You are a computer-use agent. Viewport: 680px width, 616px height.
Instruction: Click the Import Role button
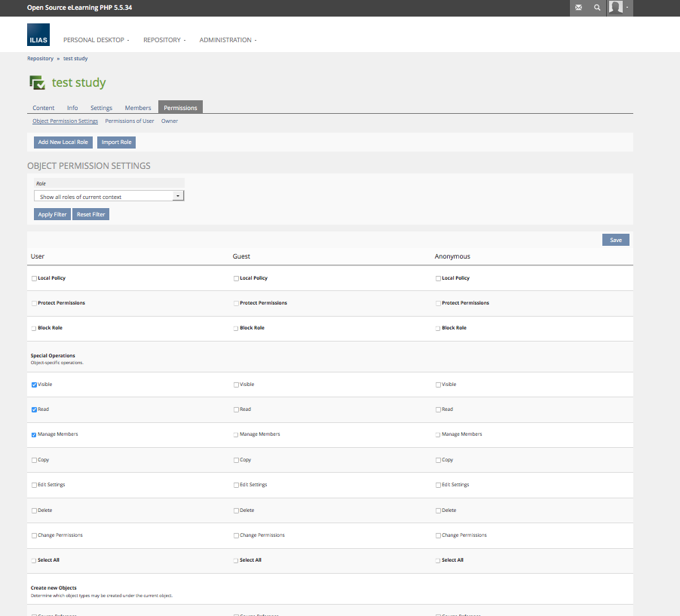point(116,142)
